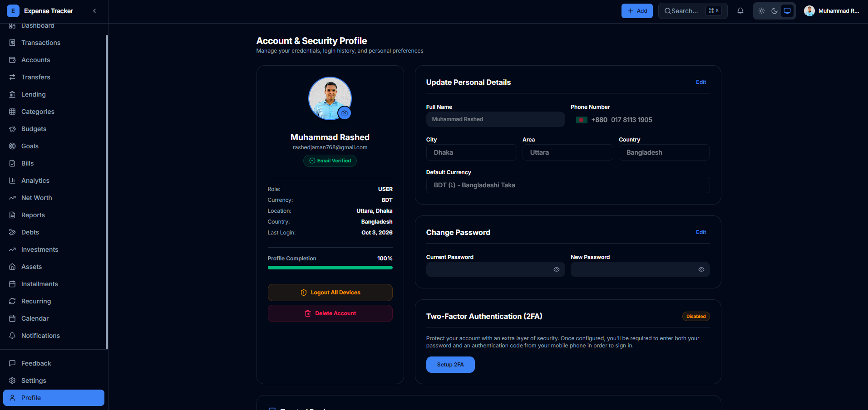This screenshot has width=868, height=410.
Task: Open the Assets house icon
Action: coord(12,267)
